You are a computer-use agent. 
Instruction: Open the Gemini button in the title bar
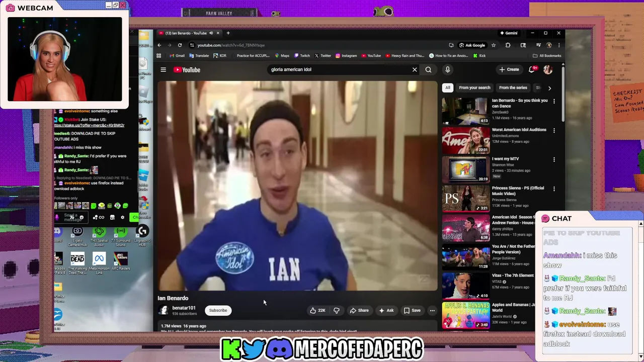coord(509,33)
